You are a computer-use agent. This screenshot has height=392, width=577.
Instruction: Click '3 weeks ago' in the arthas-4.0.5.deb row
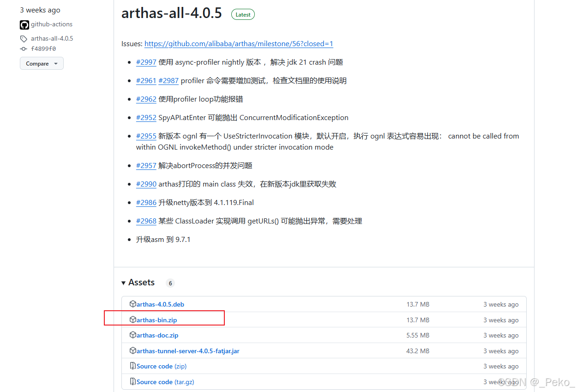click(x=501, y=304)
